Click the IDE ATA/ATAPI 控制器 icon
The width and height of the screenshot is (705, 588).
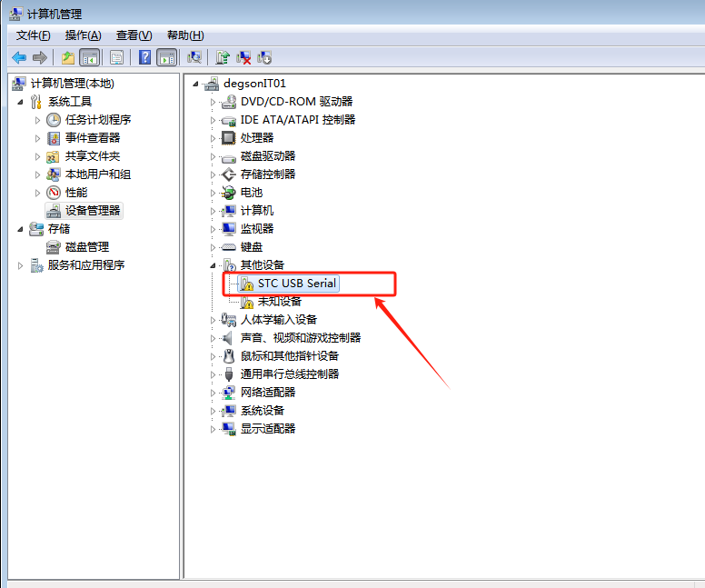pyautogui.click(x=229, y=120)
